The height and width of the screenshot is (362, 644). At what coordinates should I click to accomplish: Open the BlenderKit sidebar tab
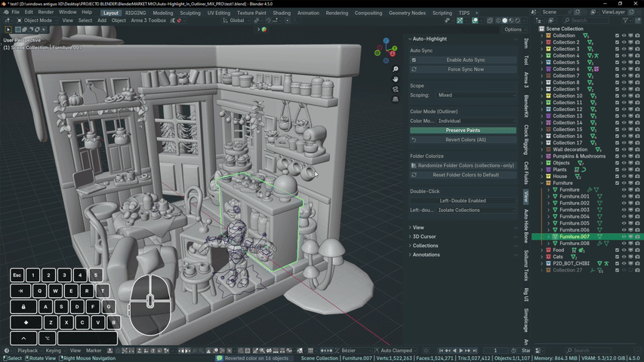(526, 106)
